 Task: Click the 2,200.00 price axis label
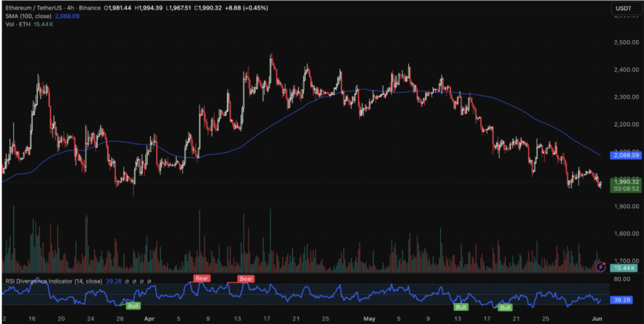tap(626, 125)
